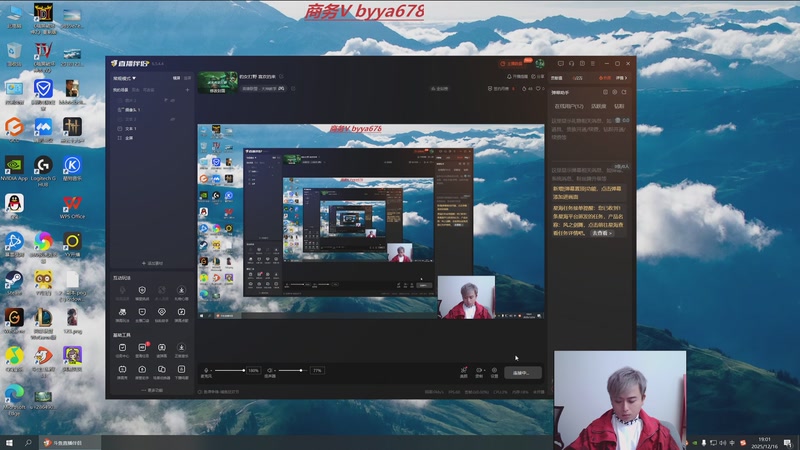Adjust the microphone volume slider
Screen dimensions: 800x450
[x=229, y=370]
